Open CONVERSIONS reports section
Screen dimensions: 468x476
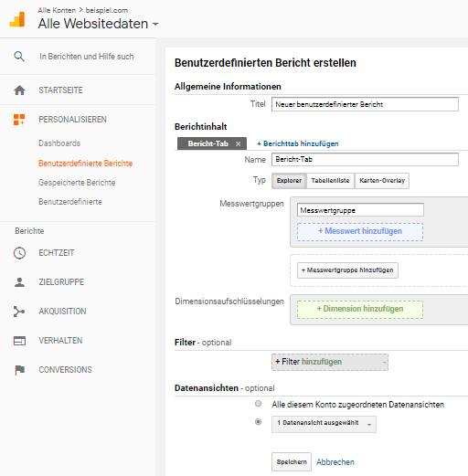coord(65,370)
